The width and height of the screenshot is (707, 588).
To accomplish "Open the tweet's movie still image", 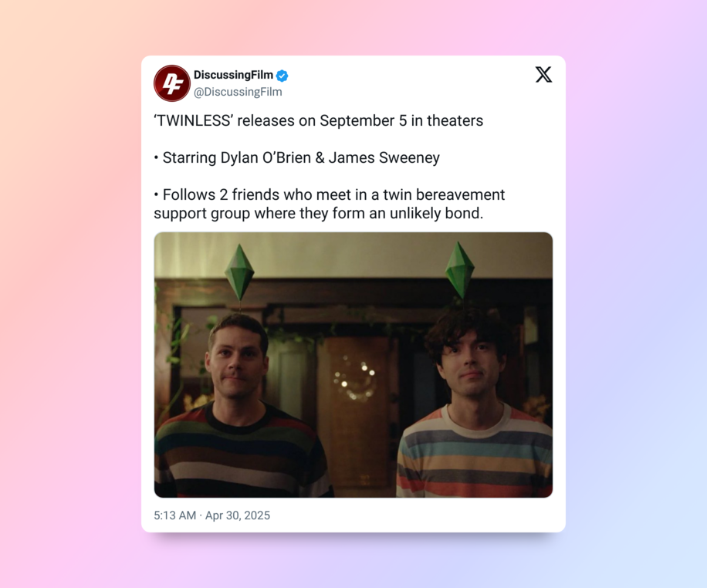I will click(x=353, y=365).
